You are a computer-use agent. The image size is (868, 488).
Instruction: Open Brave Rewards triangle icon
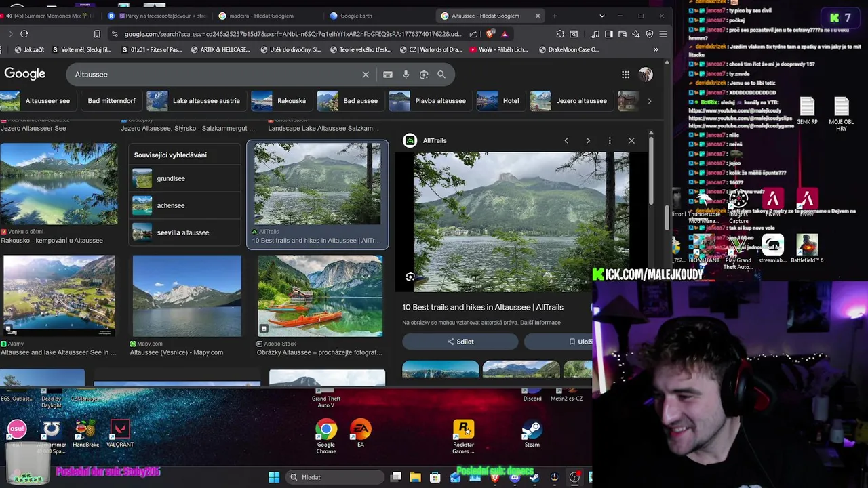pos(505,34)
